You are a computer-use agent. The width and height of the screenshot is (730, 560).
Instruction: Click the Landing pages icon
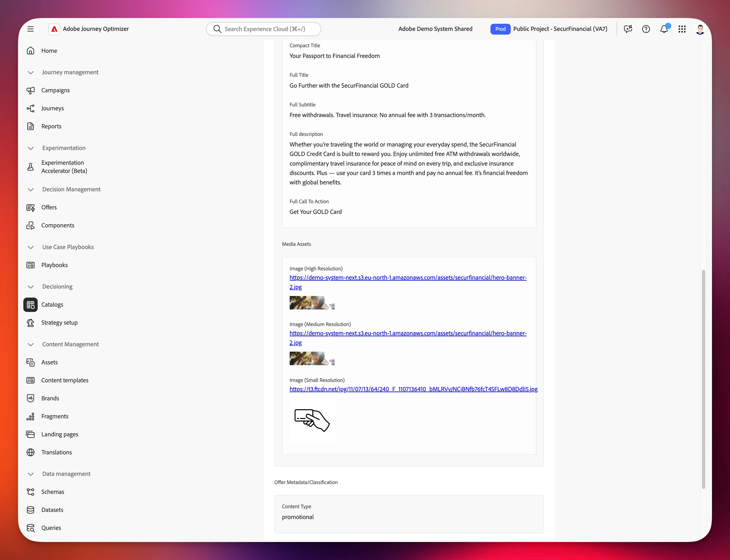(x=30, y=434)
